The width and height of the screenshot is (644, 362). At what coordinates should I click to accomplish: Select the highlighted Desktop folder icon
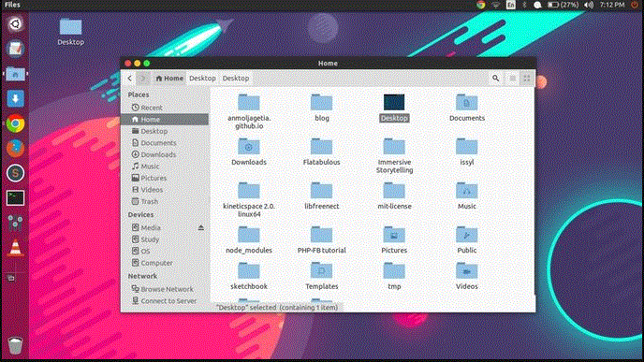pos(394,102)
